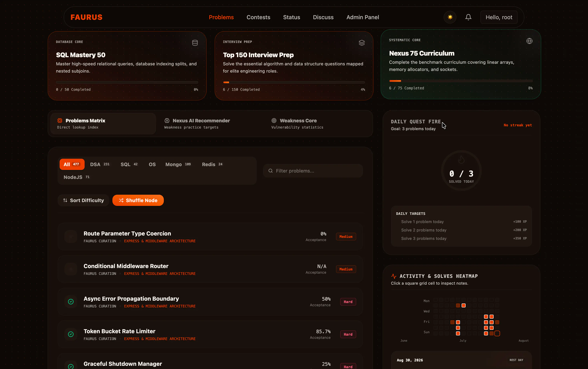Image resolution: width=588 pixels, height=369 pixels.
Task: Click solved checkmark for Async Error Propagation Boundary
Action: click(x=71, y=302)
